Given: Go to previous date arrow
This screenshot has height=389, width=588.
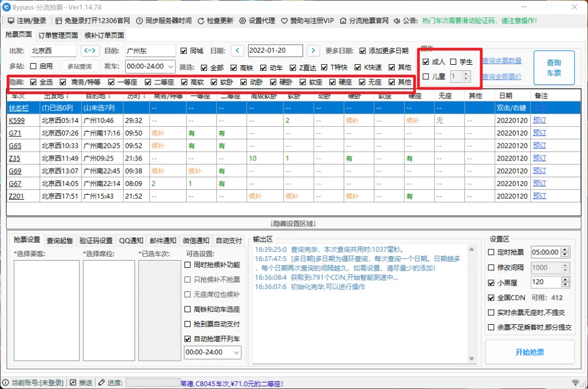Looking at the screenshot, I should tap(237, 50).
